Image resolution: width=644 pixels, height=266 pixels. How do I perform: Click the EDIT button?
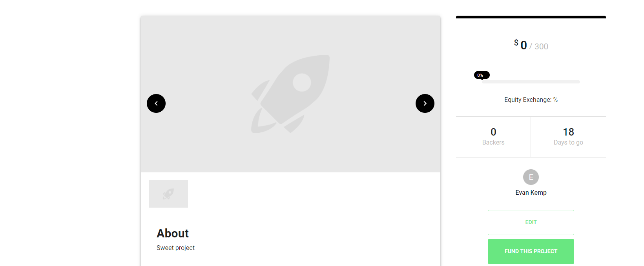coord(531,223)
